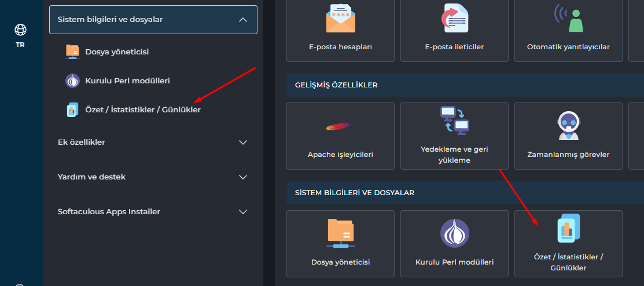Click the backup computers sync icon
Viewport: 644px width, 286px height.
click(x=455, y=120)
